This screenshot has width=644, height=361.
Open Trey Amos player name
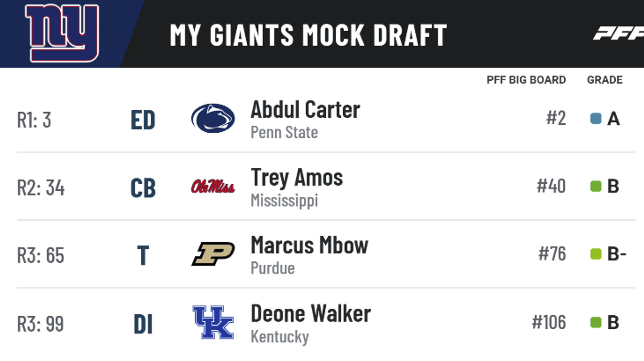[x=297, y=177]
